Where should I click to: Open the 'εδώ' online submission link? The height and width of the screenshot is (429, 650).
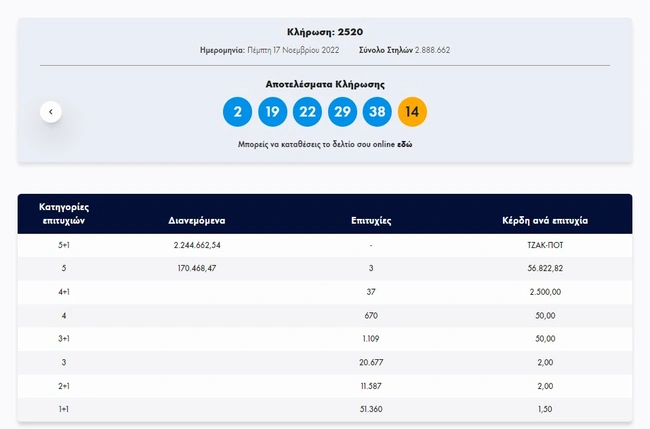(x=405, y=145)
